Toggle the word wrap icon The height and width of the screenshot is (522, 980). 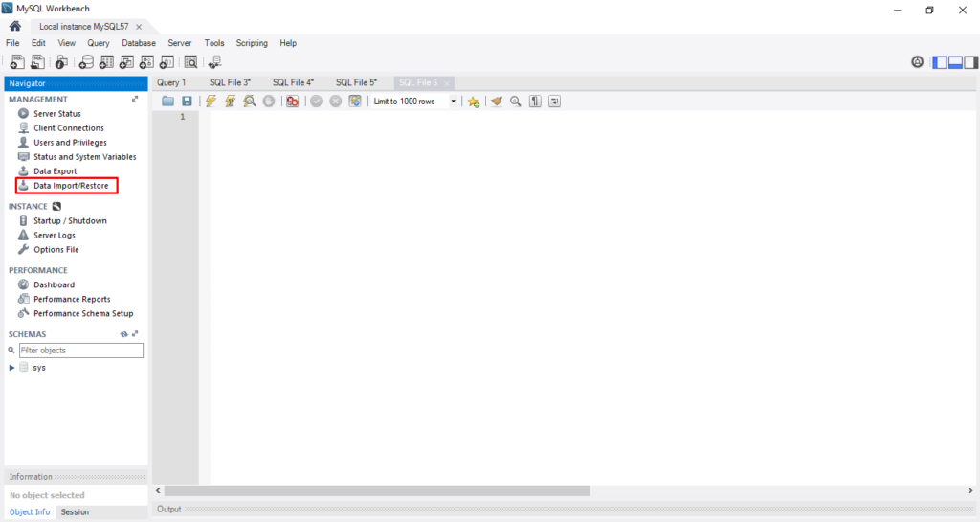point(554,102)
